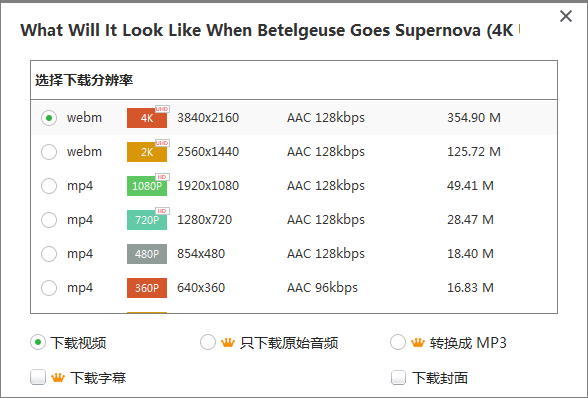Click the gray 480P quality badge
Image resolution: width=588 pixels, height=398 pixels.
click(147, 254)
